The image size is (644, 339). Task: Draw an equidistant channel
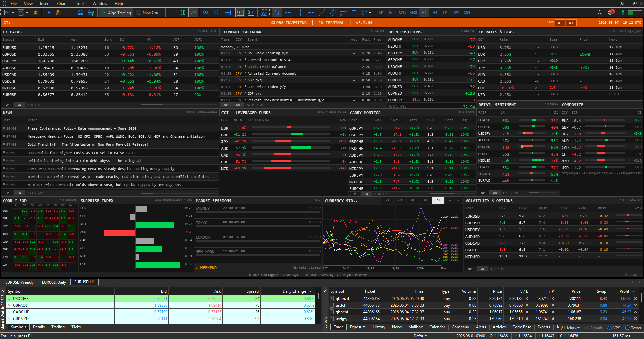(x=333, y=13)
